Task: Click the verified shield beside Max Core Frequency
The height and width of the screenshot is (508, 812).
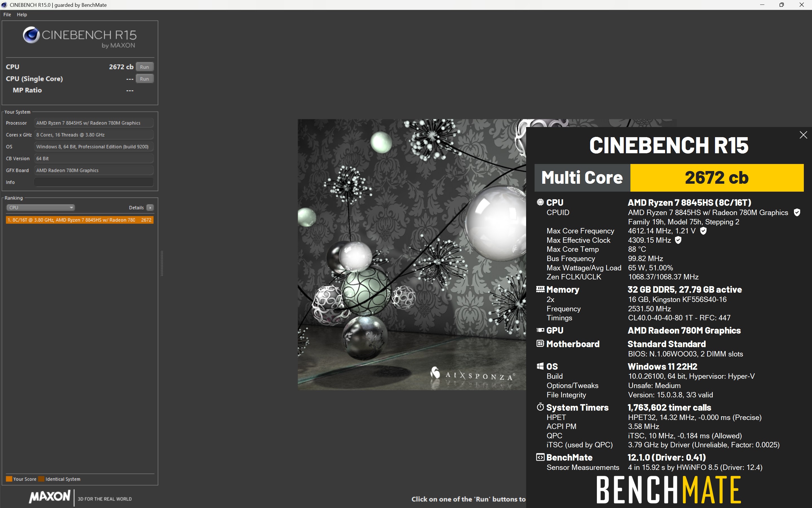Action: pos(703,231)
